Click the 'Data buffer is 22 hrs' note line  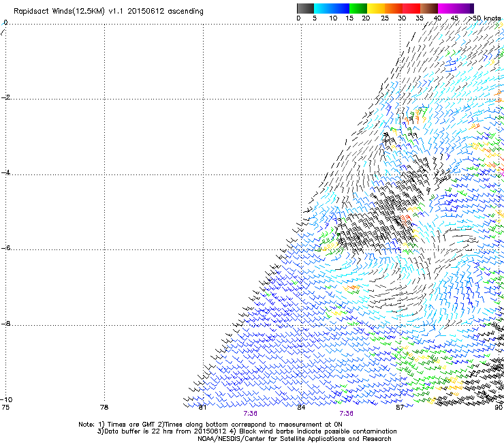click(x=247, y=431)
